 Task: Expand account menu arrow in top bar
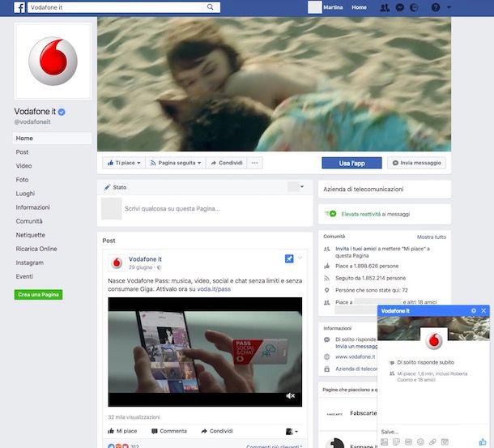449,7
